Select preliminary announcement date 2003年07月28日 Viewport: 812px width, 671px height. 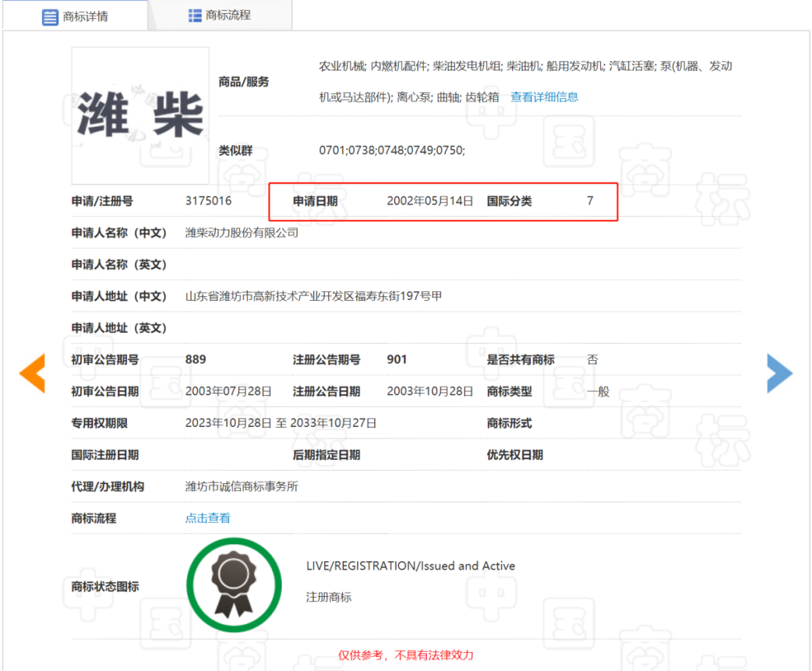pos(228,392)
